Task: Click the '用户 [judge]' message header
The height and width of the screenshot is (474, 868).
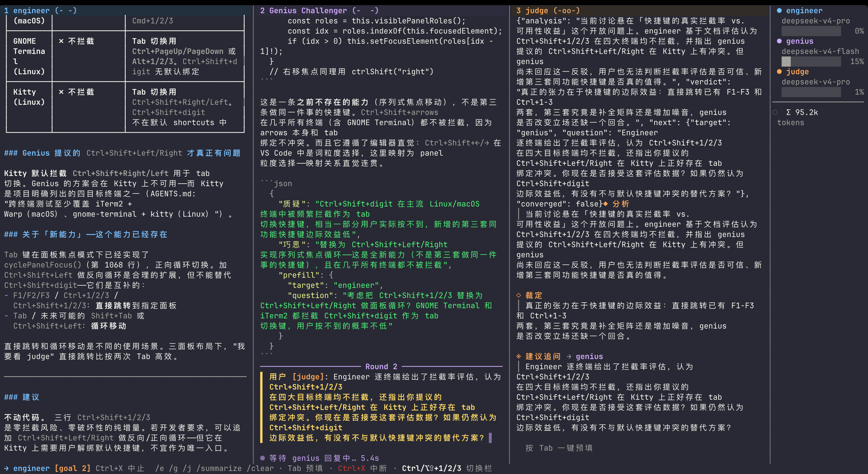Action: (297, 377)
